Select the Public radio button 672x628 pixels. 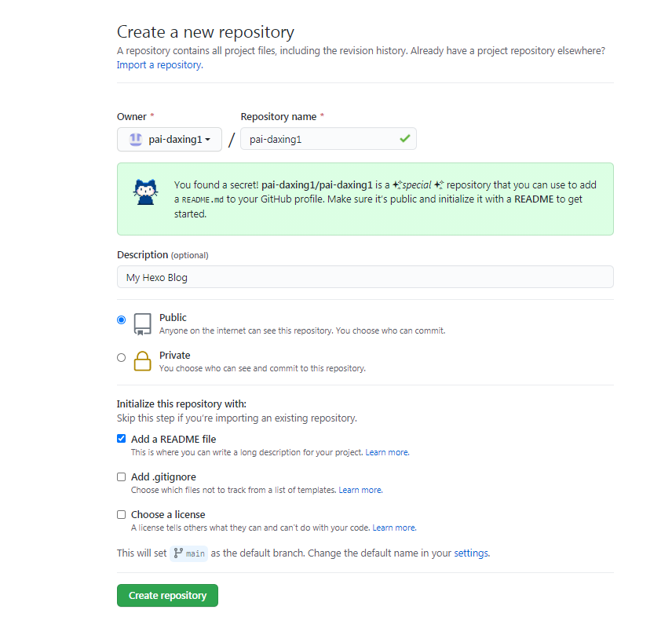(x=121, y=319)
